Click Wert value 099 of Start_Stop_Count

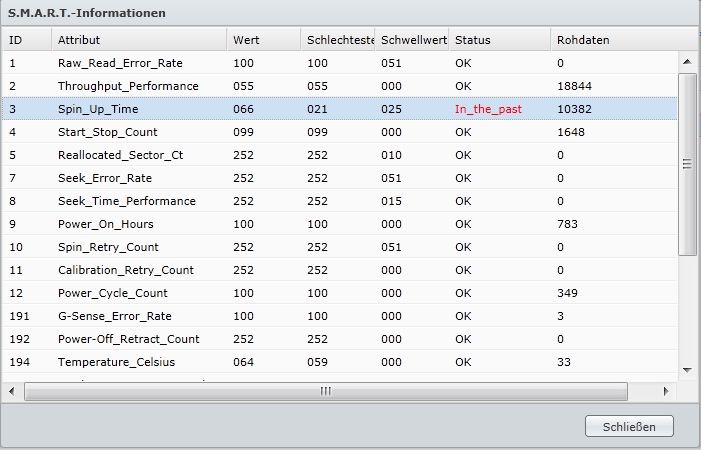243,132
